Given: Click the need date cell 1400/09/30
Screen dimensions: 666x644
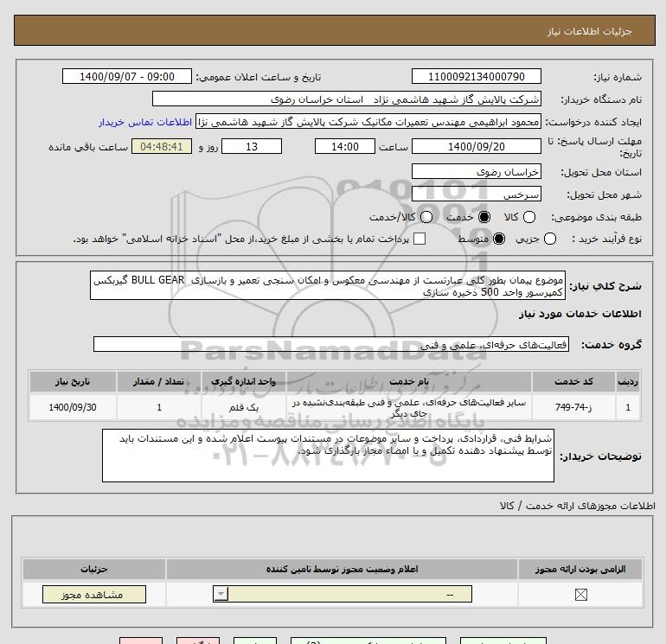Looking at the screenshot, I should [73, 407].
